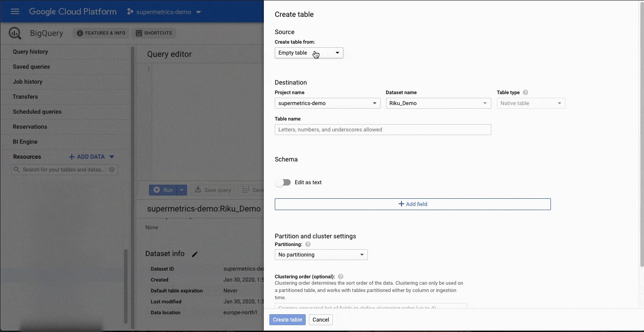Open the navigation hamburger menu
The height and width of the screenshot is (332, 644).
pos(15,11)
